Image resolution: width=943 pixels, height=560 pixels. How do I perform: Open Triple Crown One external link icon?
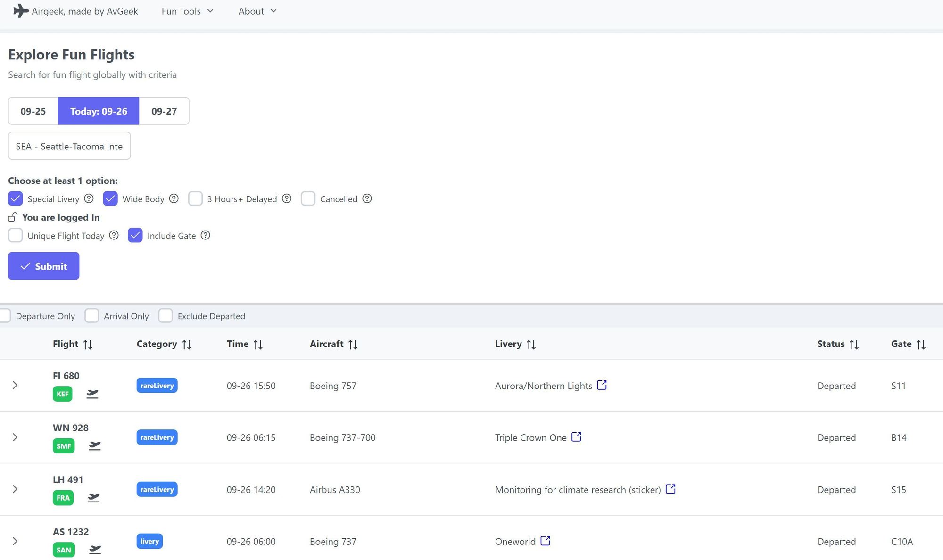click(x=576, y=437)
